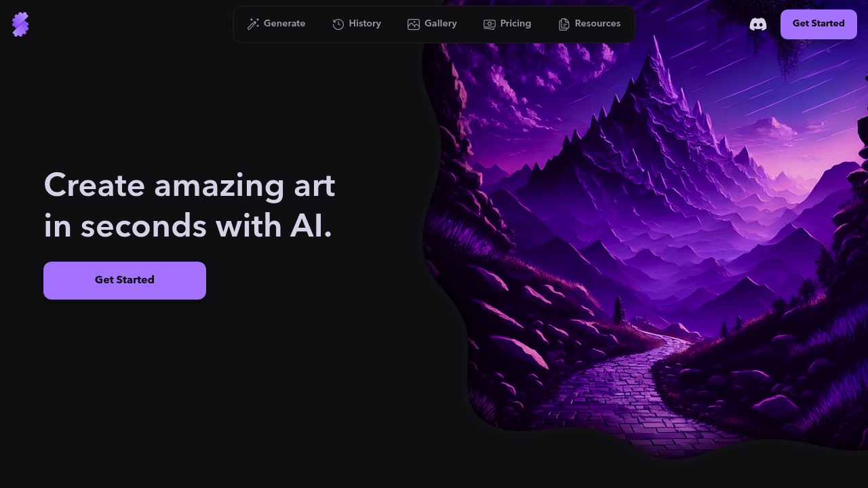Click the purple site logo icon
Screen dimensions: 868x488
(20, 24)
